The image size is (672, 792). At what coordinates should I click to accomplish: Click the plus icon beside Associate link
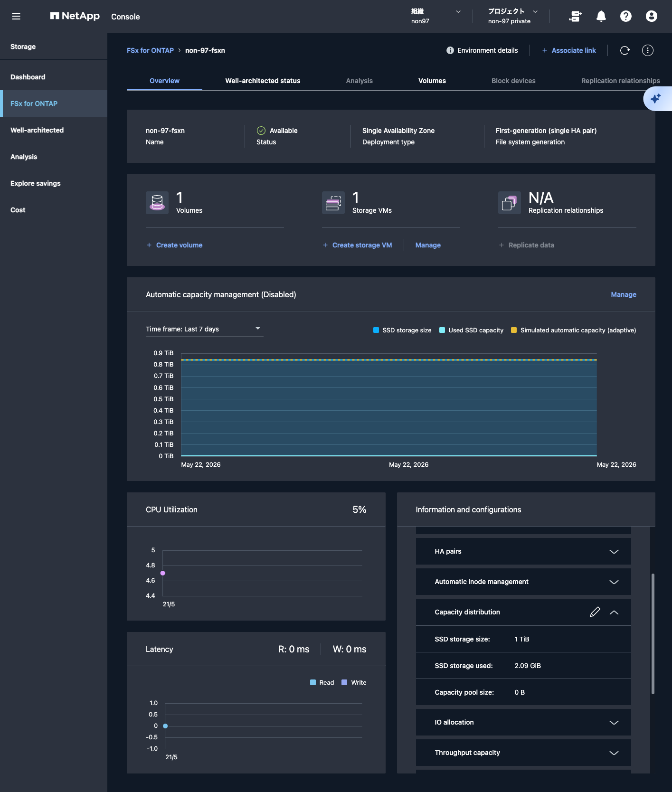tap(545, 50)
